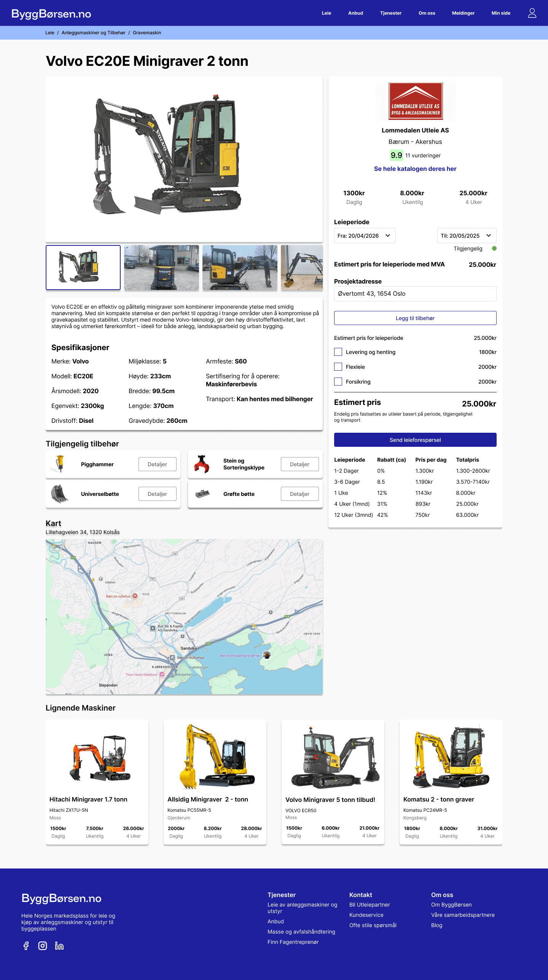Click the main Volvo EC20E product image
The width and height of the screenshot is (548, 980).
(184, 159)
